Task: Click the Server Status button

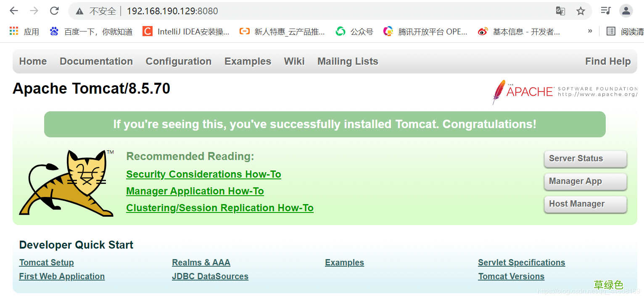Action: [x=585, y=159]
